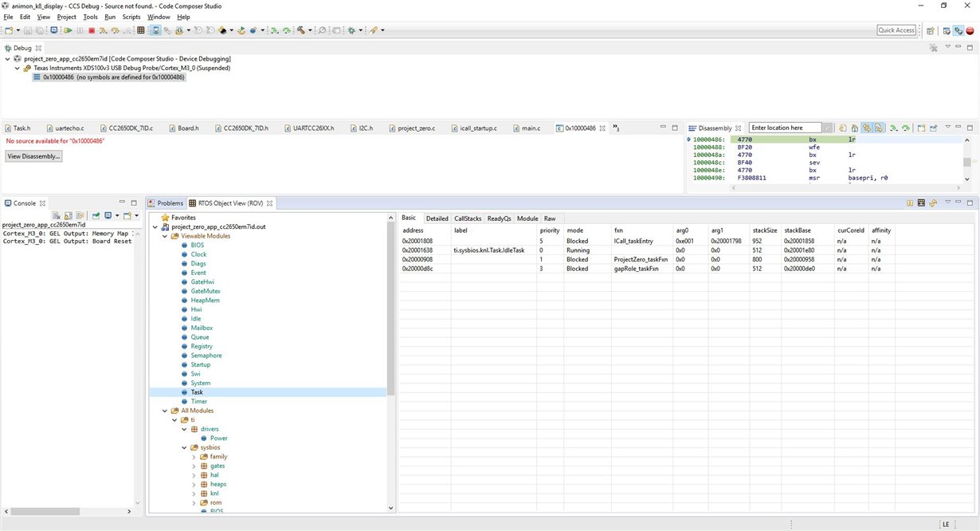
Task: Toggle Link with Active Debug Context
Action: pyautogui.click(x=865, y=128)
